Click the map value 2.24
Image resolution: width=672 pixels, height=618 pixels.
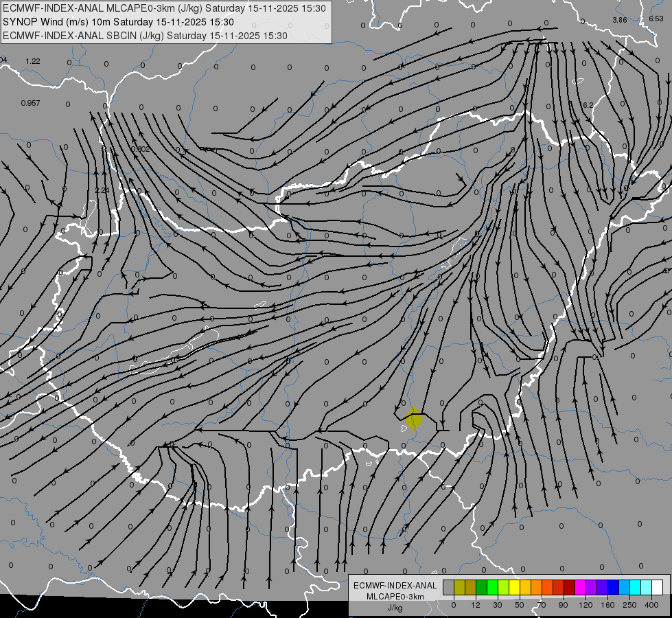point(102,190)
